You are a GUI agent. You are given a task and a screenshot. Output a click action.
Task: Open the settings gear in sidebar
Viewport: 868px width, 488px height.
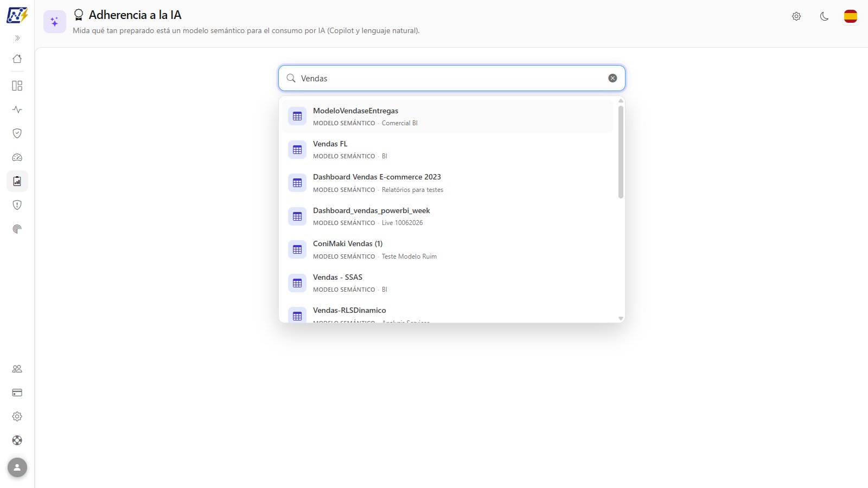(x=17, y=416)
